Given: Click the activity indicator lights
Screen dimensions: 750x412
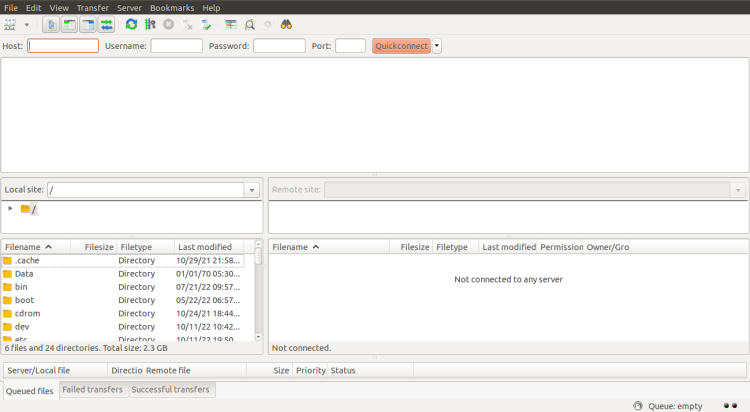Looking at the screenshot, I should [x=730, y=406].
